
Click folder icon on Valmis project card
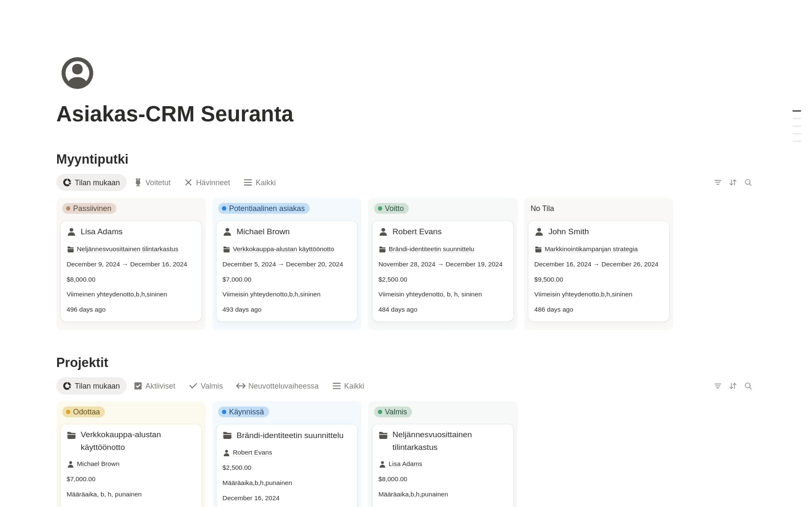(x=383, y=435)
